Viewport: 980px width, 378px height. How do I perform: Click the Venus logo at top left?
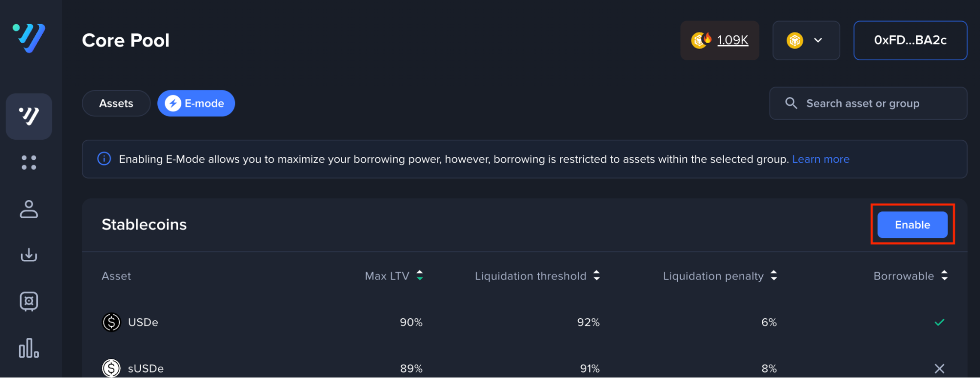click(x=29, y=38)
